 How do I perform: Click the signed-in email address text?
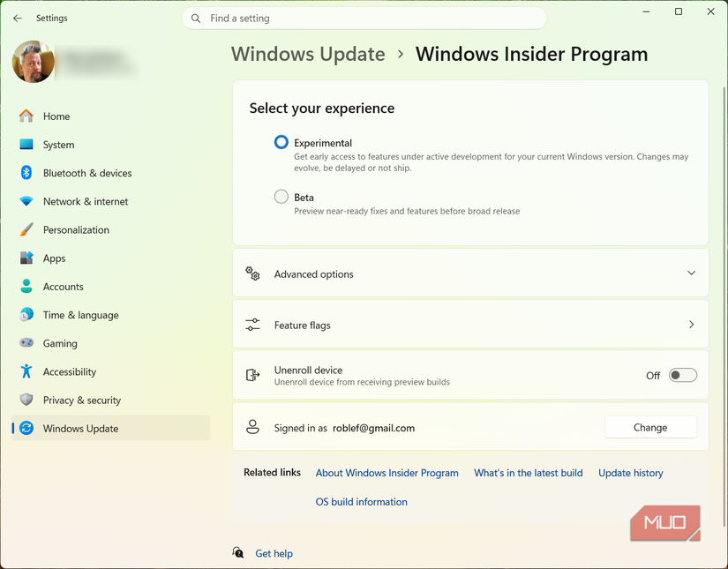coord(374,428)
